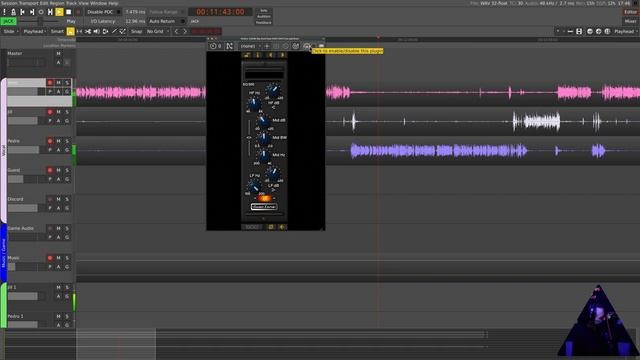This screenshot has width=640, height=360.
Task: Open Group G menu on Discord track
Action: coord(67,208)
